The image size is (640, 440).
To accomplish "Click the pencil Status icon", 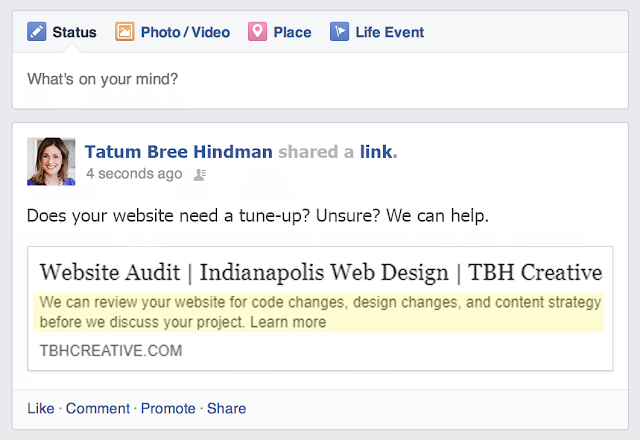I will click(36, 32).
